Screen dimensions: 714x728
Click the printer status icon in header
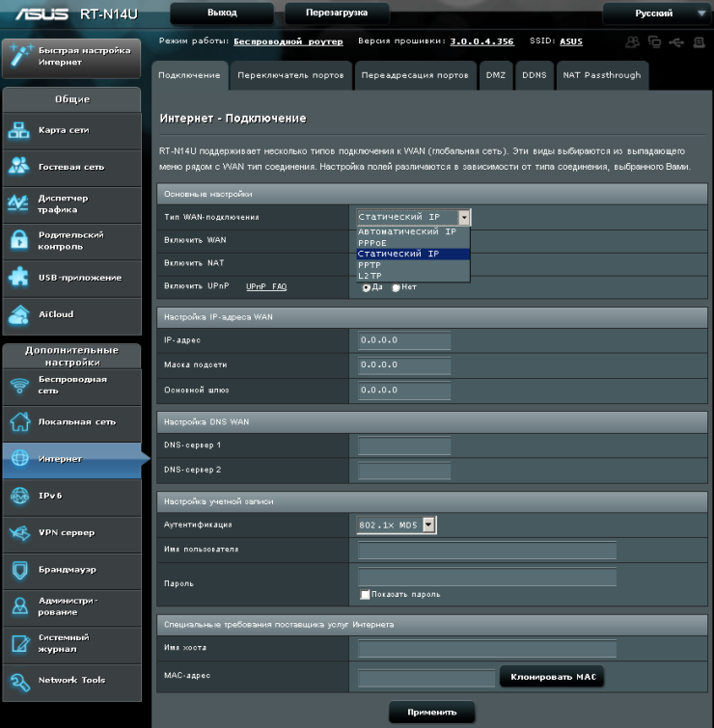700,42
